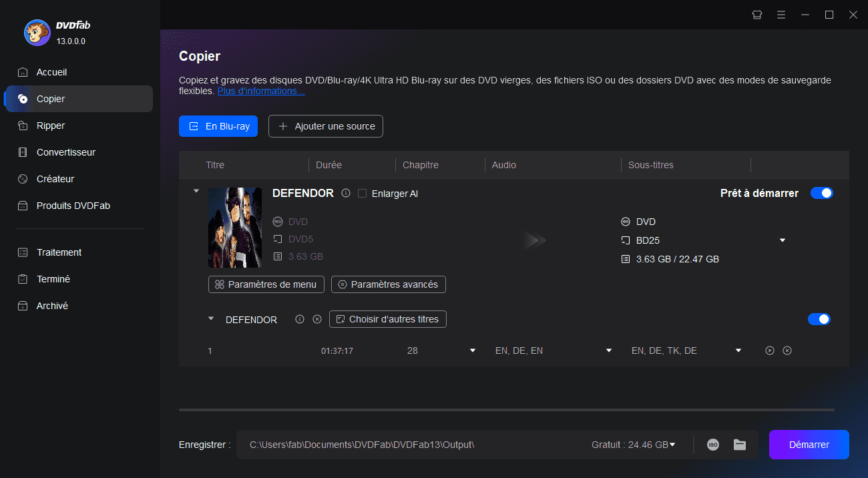
Task: Collapse the DEFENDOR title list arrow
Action: coord(211,318)
